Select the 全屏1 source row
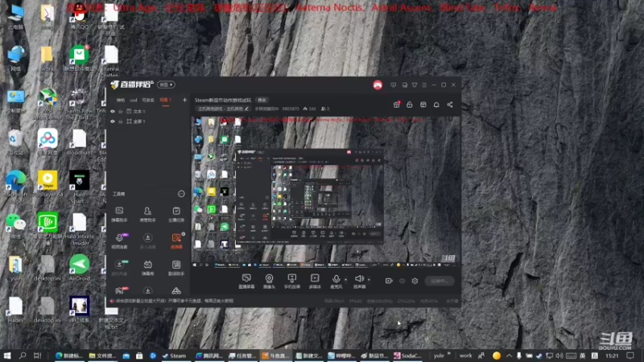The image size is (644, 362). [148, 121]
